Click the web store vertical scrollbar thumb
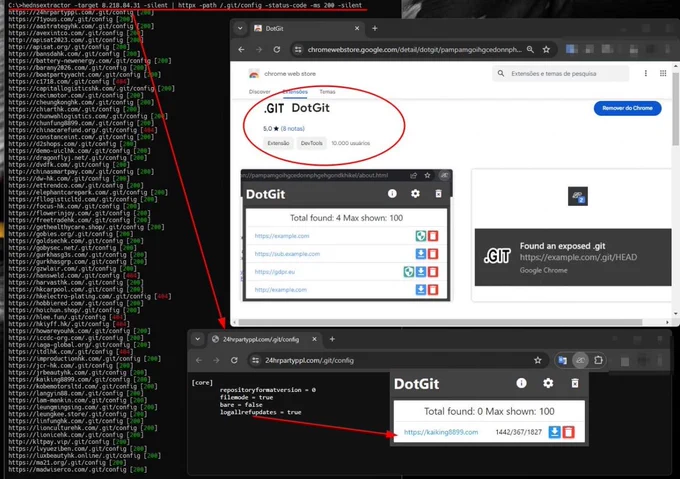 coord(675,108)
